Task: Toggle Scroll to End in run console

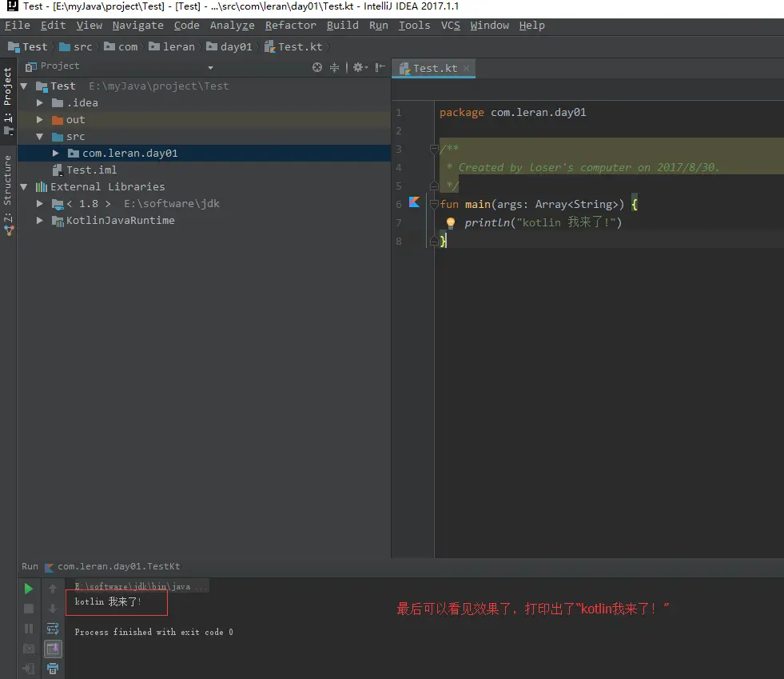Action: pos(53,649)
